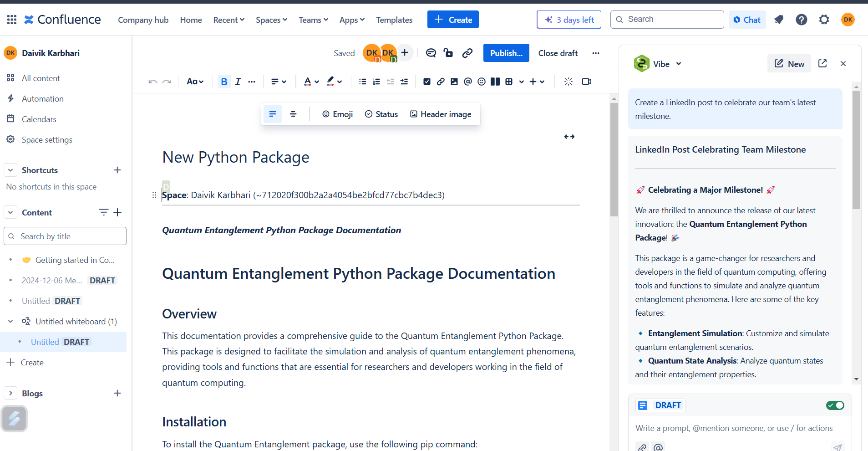The image size is (868, 451).
Task: Toggle bold formatting
Action: click(x=224, y=82)
